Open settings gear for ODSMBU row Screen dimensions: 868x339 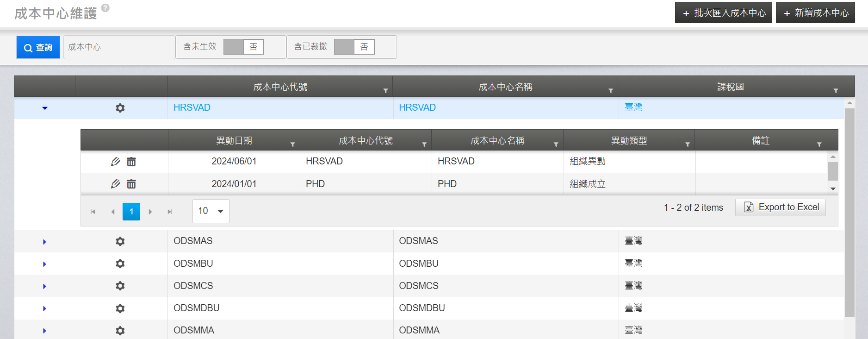(120, 264)
